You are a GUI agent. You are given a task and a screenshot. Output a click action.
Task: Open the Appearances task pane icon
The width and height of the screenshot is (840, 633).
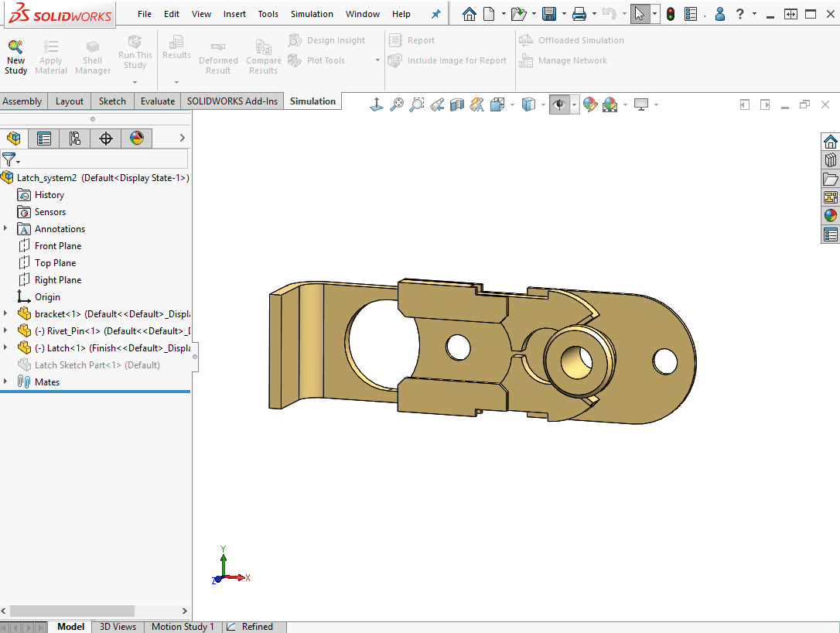[x=830, y=216]
